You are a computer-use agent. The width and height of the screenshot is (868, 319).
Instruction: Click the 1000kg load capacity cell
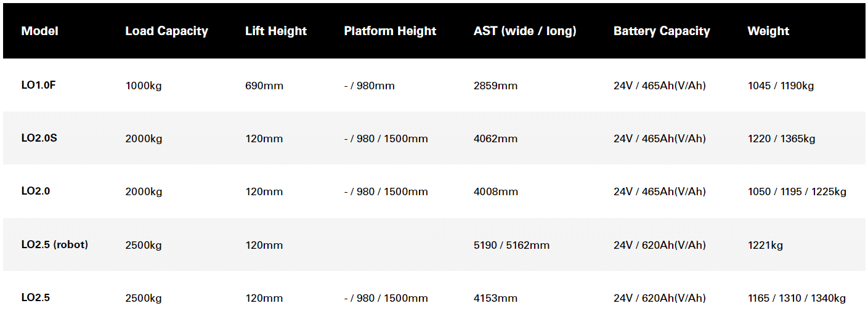(144, 86)
